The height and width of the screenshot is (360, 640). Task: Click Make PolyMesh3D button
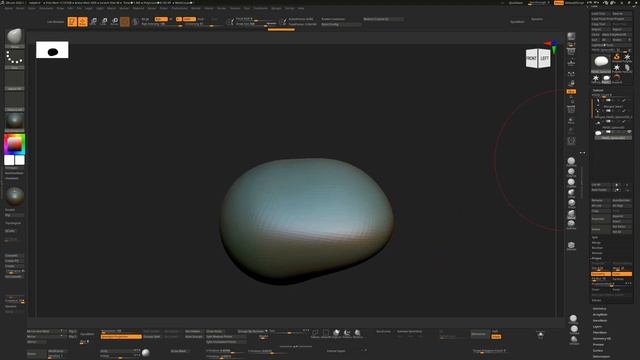[x=617, y=35]
